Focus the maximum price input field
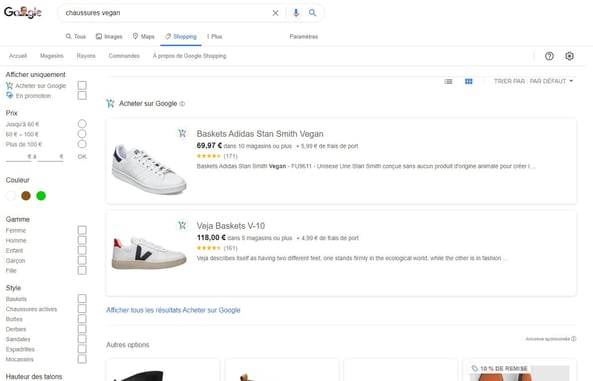The width and height of the screenshot is (593, 381). [x=50, y=157]
